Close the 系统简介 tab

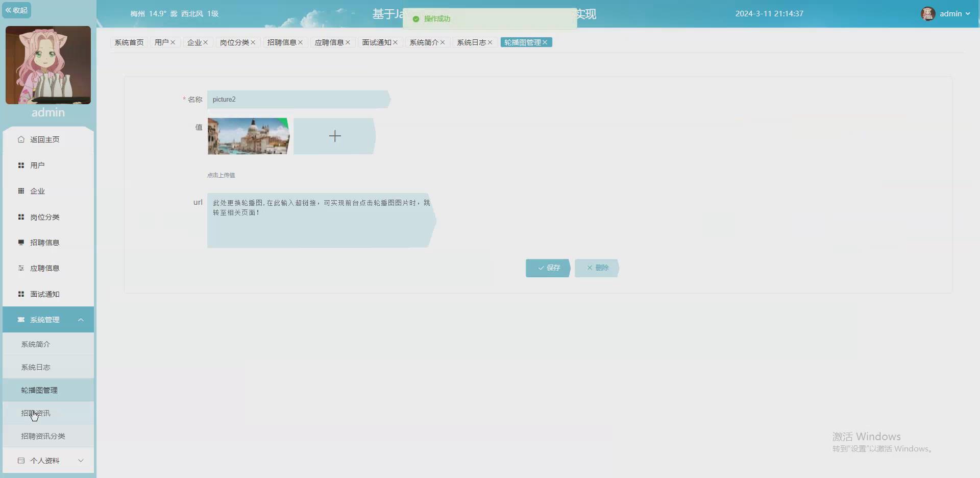click(x=443, y=42)
